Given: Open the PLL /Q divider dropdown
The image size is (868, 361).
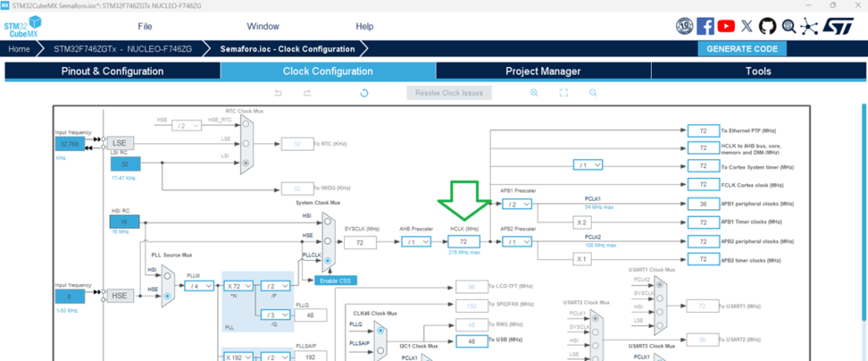Looking at the screenshot, I should (x=275, y=314).
